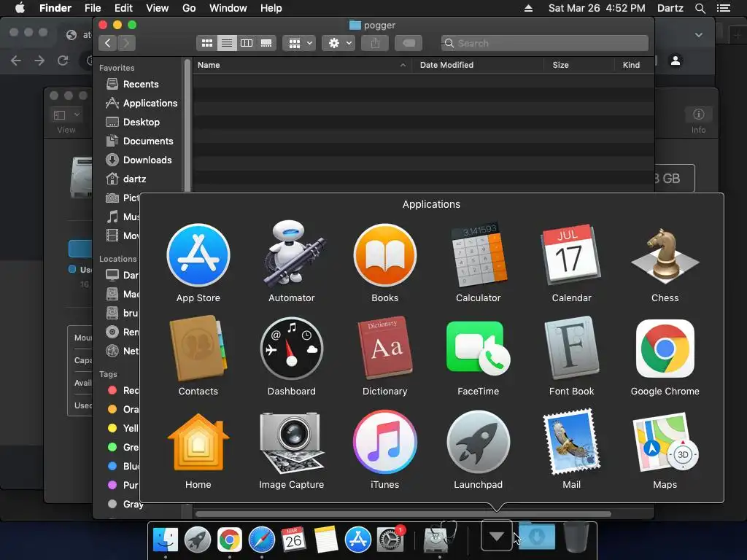The width and height of the screenshot is (747, 560).
Task: Open Home app in Applications stack
Action: (198, 443)
